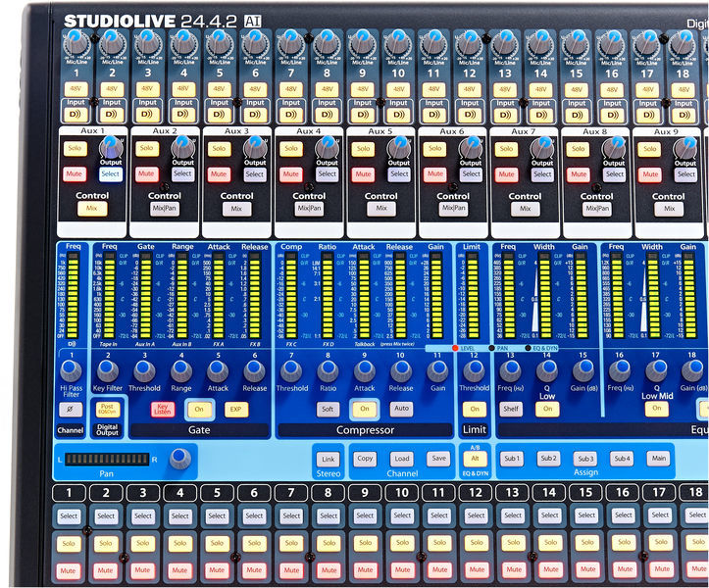Turn the Low EQ band On
709x588 pixels.
pos(547,409)
